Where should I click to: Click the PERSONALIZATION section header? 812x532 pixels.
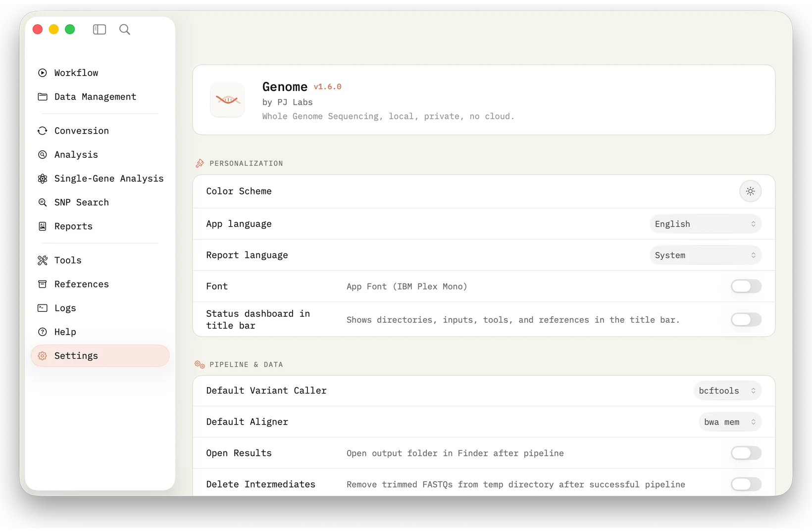pos(246,163)
